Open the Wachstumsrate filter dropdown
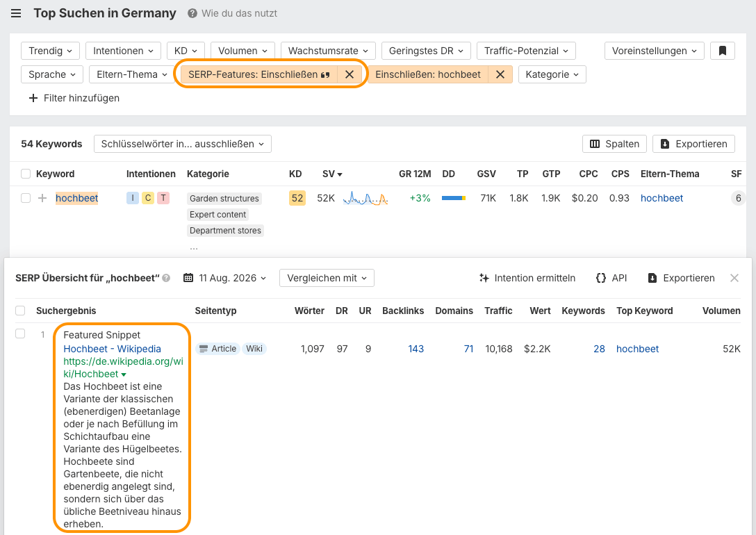This screenshot has width=756, height=535. tap(328, 51)
